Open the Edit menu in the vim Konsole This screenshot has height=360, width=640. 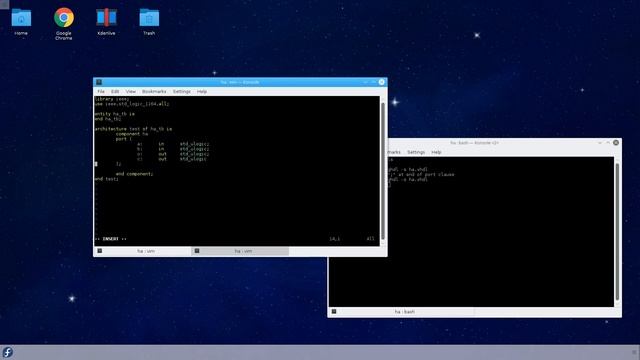pyautogui.click(x=115, y=91)
